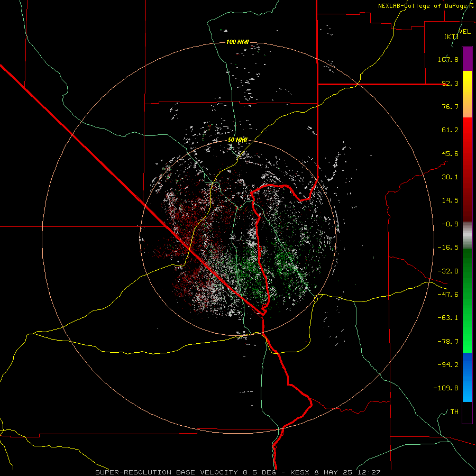Click the 61.2 legend value

(450, 130)
